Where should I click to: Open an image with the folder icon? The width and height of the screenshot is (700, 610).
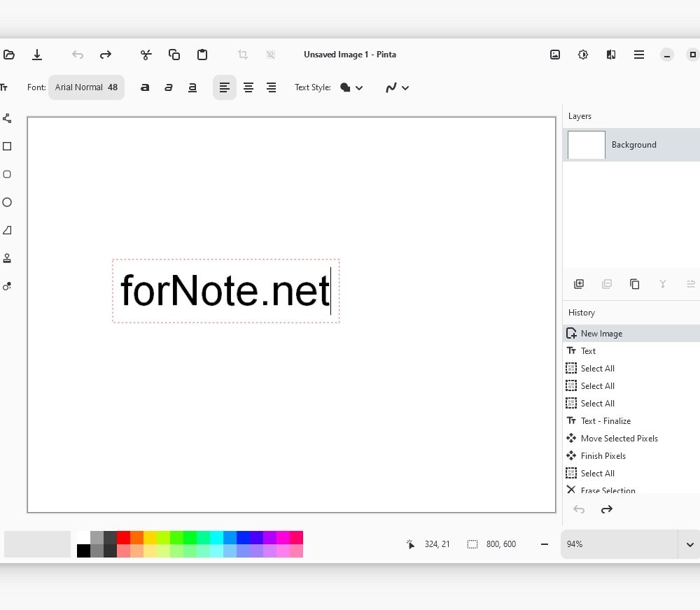click(8, 55)
